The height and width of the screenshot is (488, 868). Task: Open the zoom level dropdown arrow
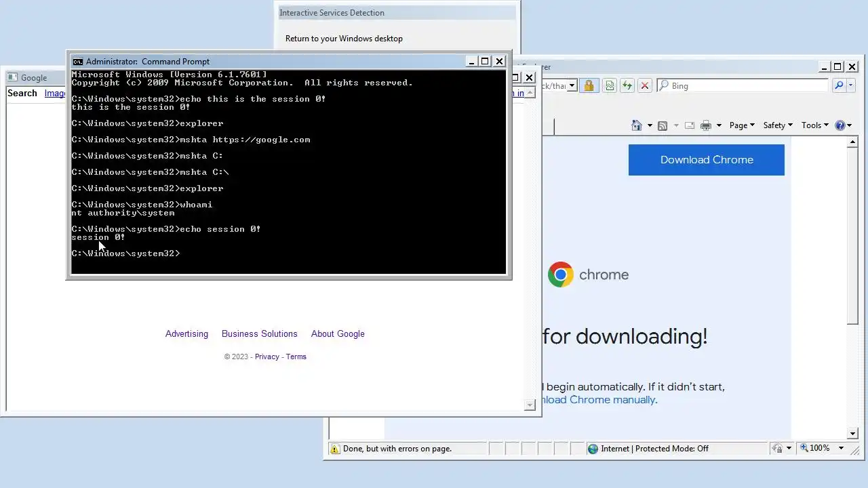(x=842, y=448)
